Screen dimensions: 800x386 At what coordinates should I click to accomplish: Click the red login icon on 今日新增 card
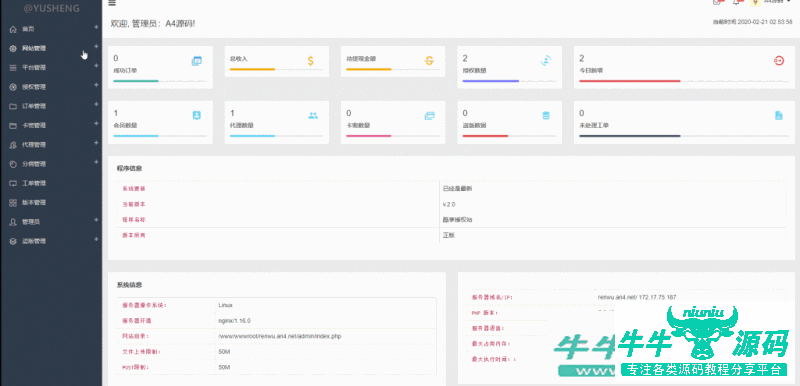pos(779,61)
